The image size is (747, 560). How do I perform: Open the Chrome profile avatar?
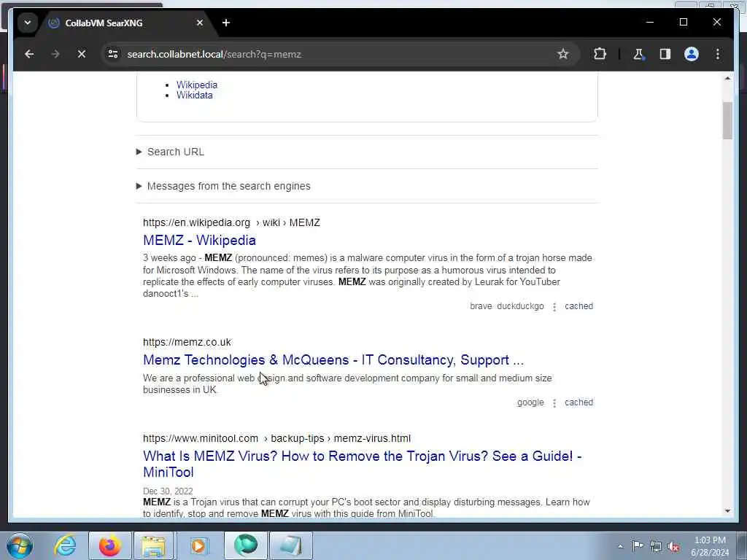click(x=692, y=54)
